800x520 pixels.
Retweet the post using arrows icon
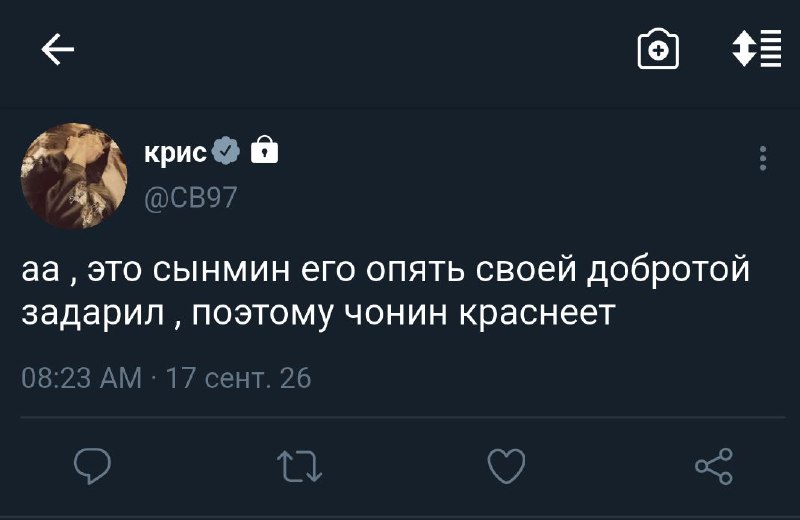click(x=299, y=466)
